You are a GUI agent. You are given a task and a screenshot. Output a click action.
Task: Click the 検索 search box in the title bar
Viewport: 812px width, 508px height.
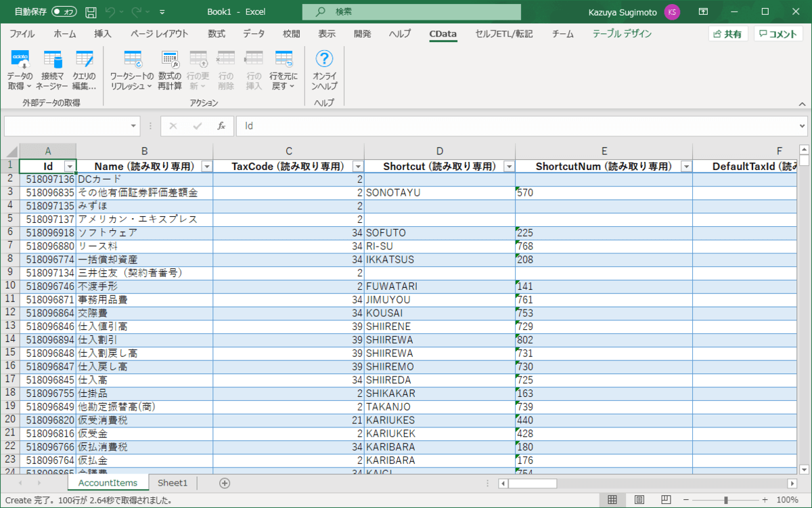click(x=411, y=12)
